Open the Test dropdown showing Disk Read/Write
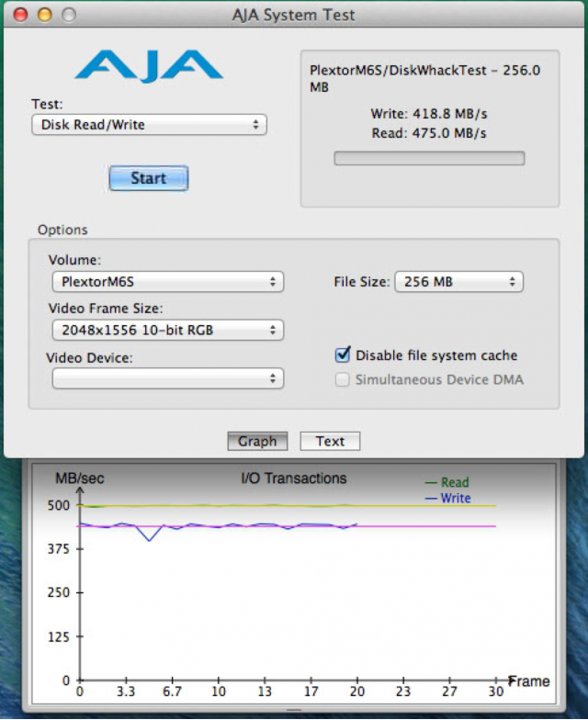The height and width of the screenshot is (720, 588). [x=149, y=125]
